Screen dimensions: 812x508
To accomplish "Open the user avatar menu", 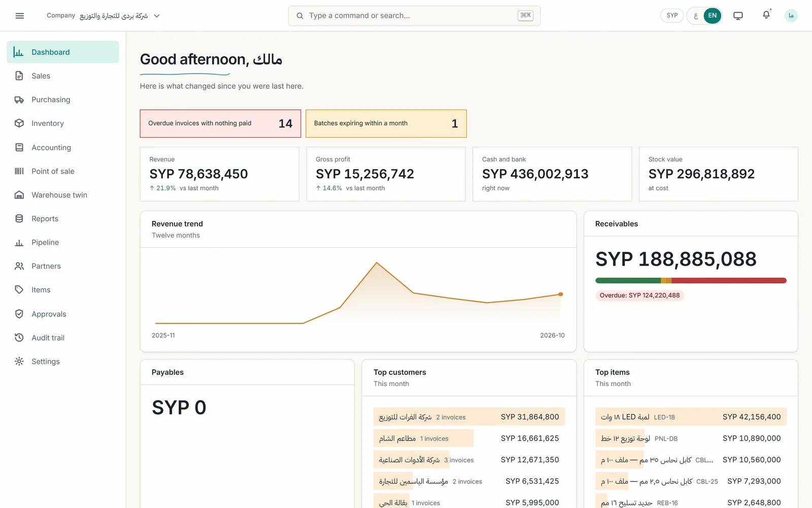I will tap(791, 16).
